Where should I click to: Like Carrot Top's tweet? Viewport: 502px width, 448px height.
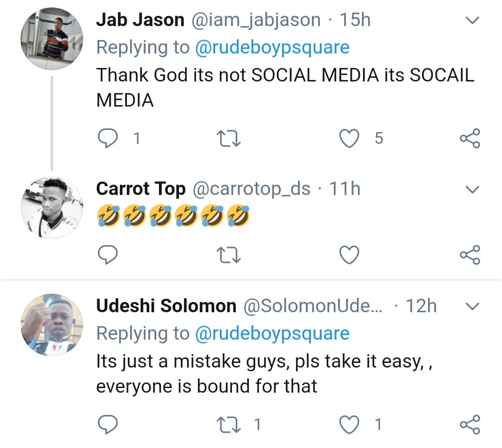350,254
